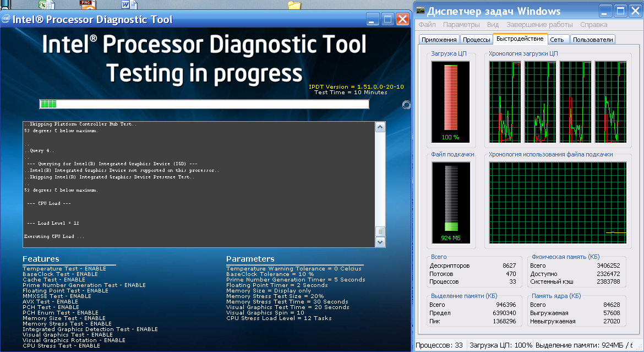Image resolution: width=644 pixels, height=352 pixels.
Task: Click the fourth CPU usage history graph
Action: tap(611, 102)
